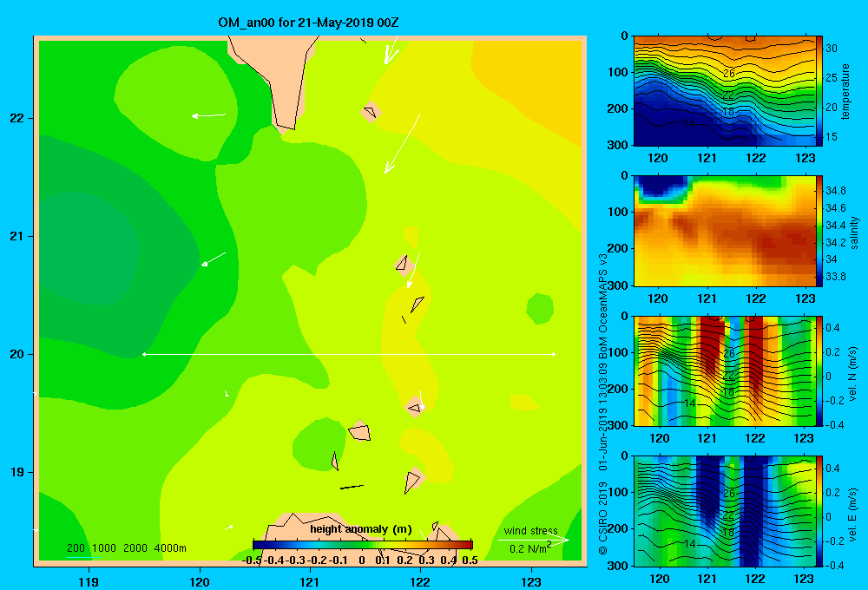Click the east endpoint marker of the transect line
The height and width of the screenshot is (590, 868).
pos(554,354)
